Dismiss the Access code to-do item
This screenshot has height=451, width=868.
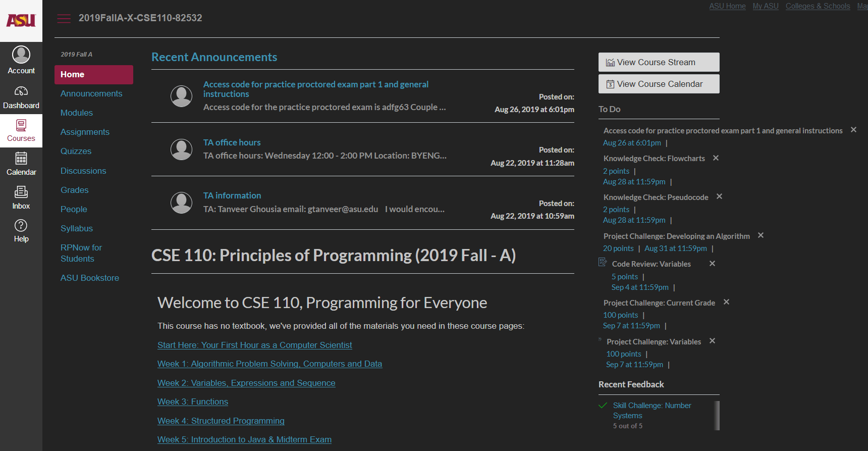tap(853, 130)
